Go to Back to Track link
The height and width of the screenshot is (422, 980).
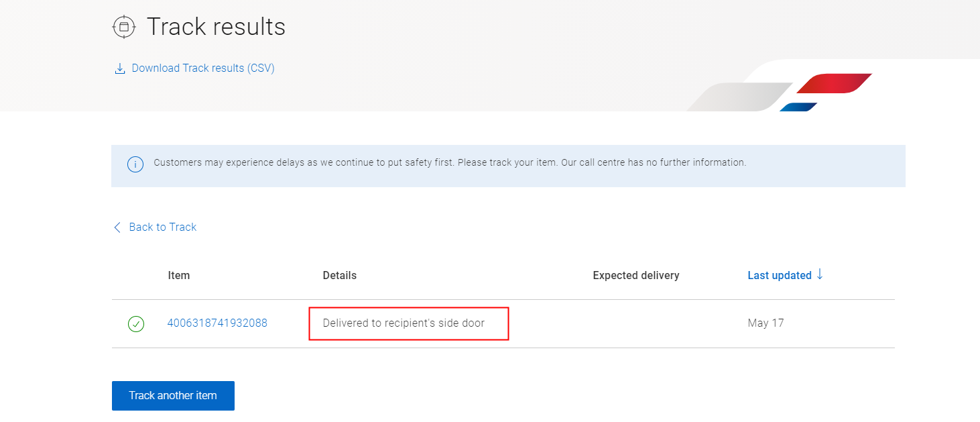tap(162, 227)
